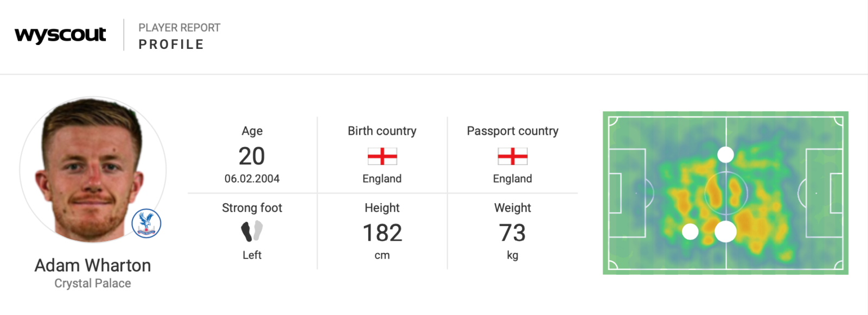Click Adam Wharton's profile photo

pyautogui.click(x=93, y=171)
